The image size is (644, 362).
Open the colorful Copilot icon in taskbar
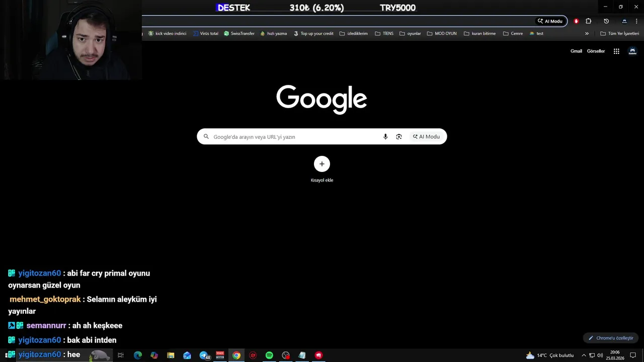[x=154, y=355]
